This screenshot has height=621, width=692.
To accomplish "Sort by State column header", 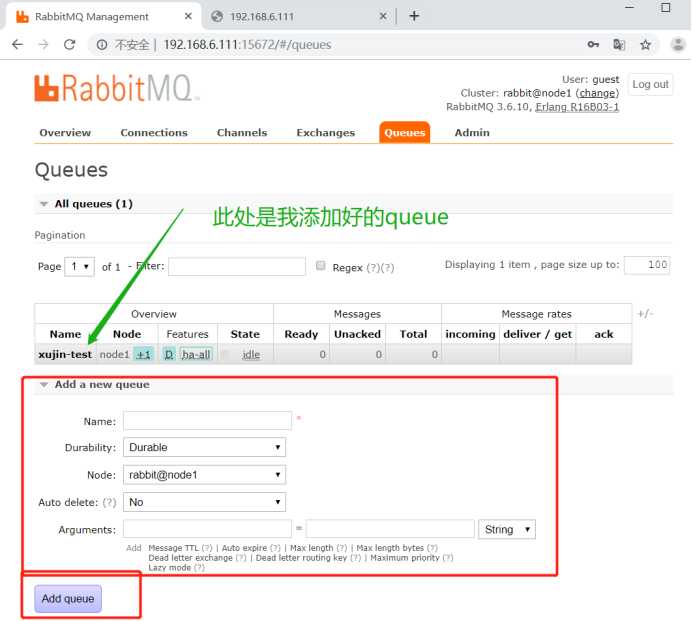I will pyautogui.click(x=245, y=334).
